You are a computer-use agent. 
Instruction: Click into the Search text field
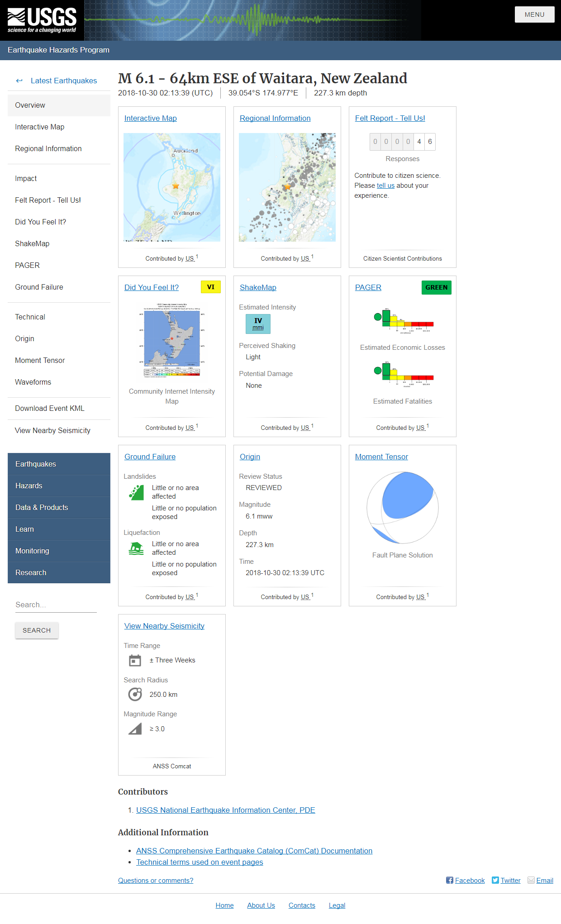coord(56,605)
